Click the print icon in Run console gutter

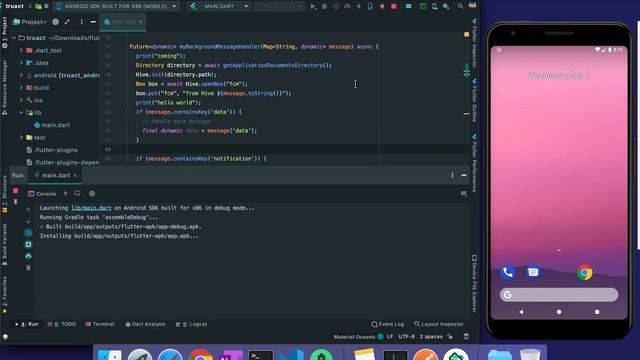(28, 256)
